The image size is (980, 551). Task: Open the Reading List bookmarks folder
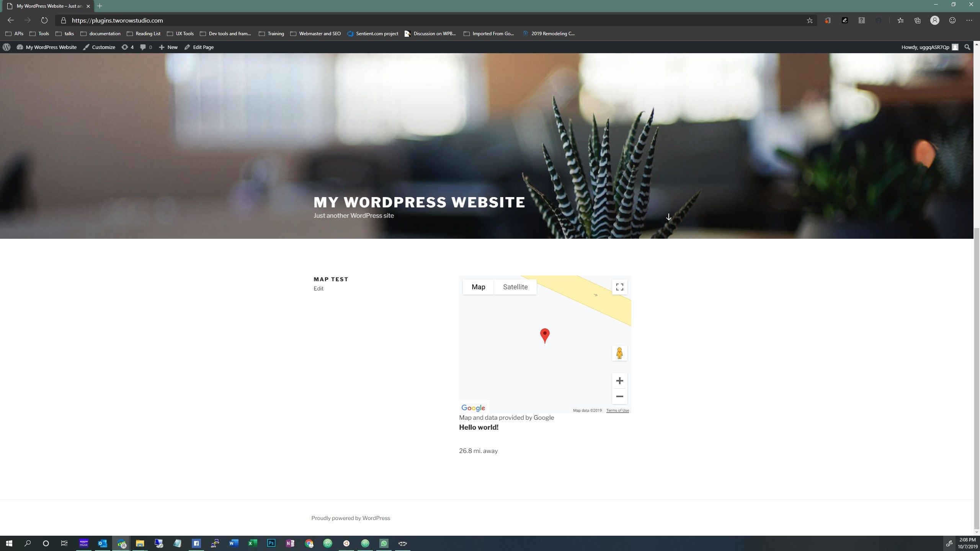144,34
